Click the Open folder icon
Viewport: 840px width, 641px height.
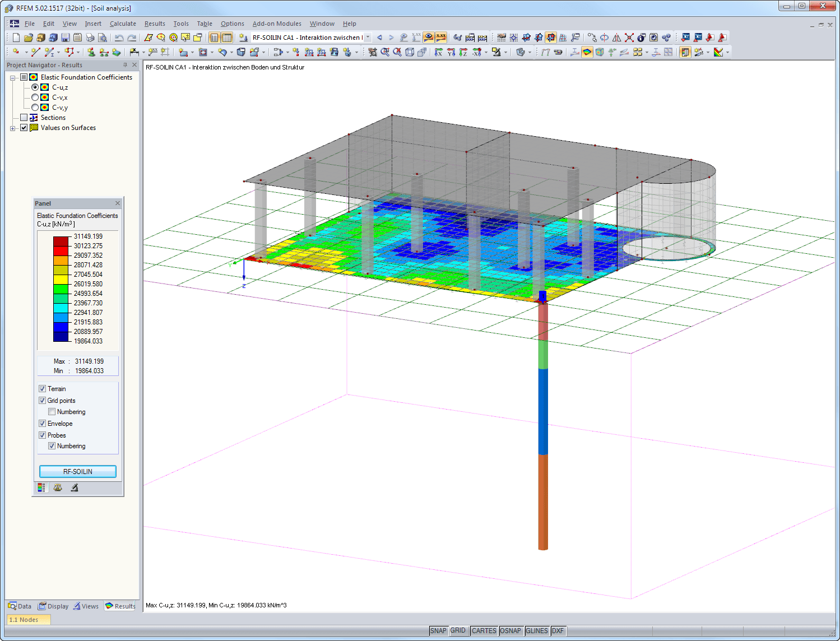click(x=29, y=38)
